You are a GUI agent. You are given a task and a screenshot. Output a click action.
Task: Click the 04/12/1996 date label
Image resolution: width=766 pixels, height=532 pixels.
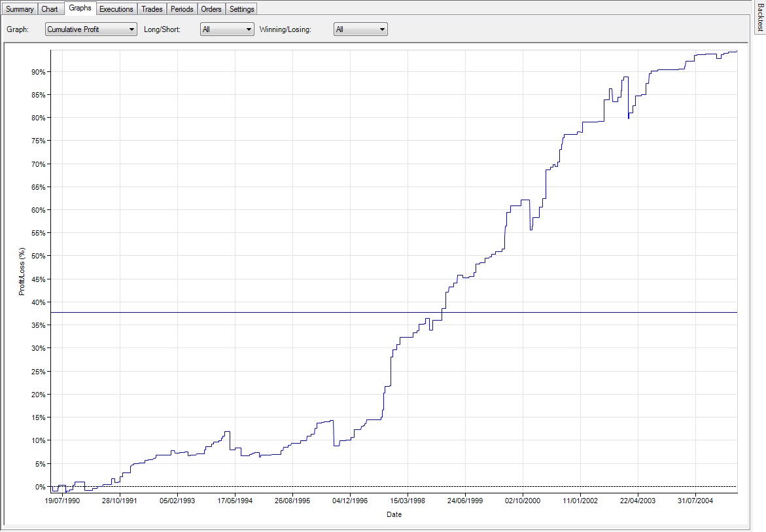(350, 501)
